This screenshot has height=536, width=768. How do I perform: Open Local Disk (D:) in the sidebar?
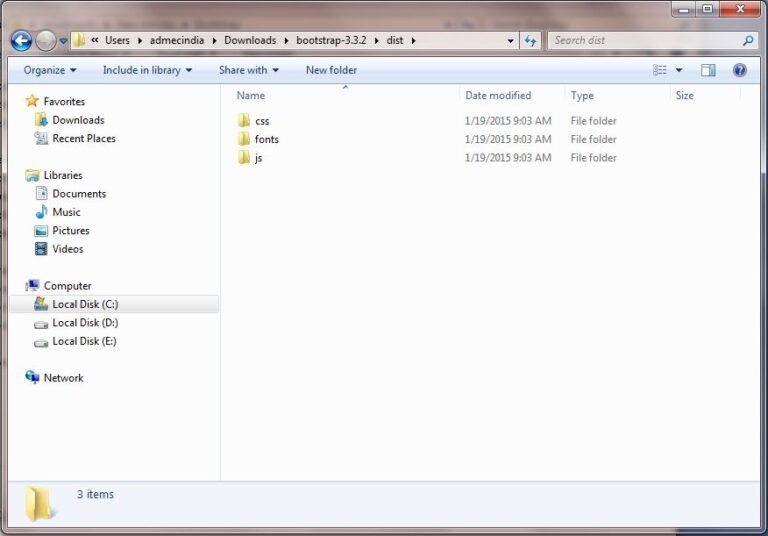point(84,323)
